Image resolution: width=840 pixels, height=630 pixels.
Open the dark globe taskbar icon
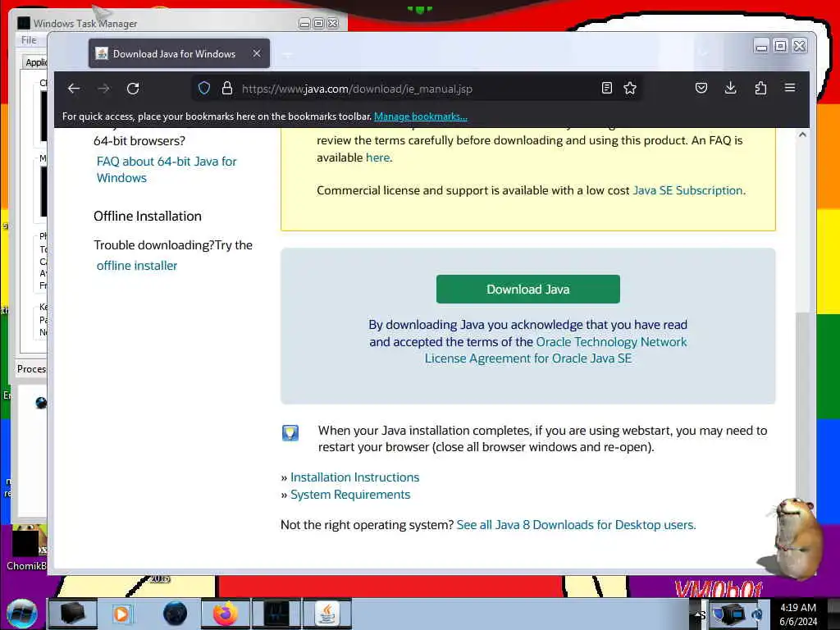(175, 614)
